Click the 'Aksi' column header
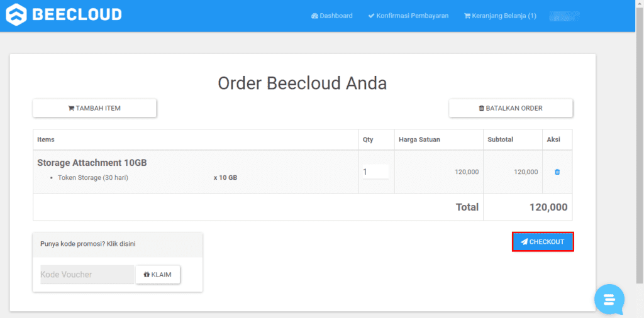 553,140
